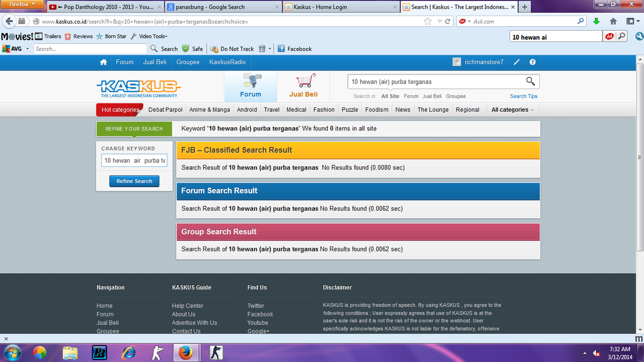Click the Refine Search button
Image resolution: width=644 pixels, height=362 pixels.
(x=134, y=181)
